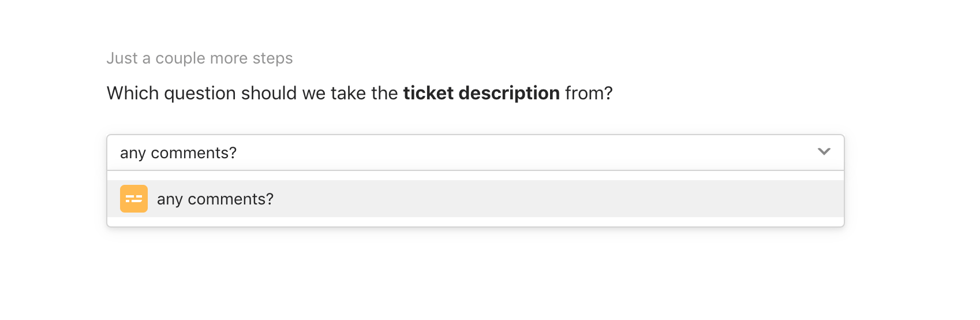
Task: Choose the highlighted 'any comments?' list entry
Action: (476, 199)
